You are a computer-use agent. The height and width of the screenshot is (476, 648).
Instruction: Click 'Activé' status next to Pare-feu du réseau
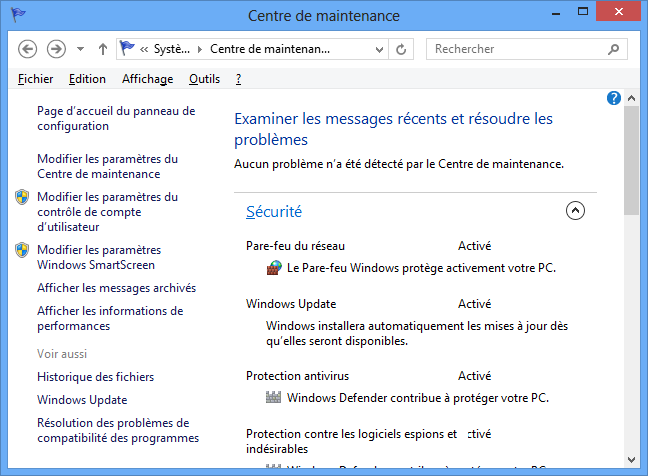coord(474,246)
